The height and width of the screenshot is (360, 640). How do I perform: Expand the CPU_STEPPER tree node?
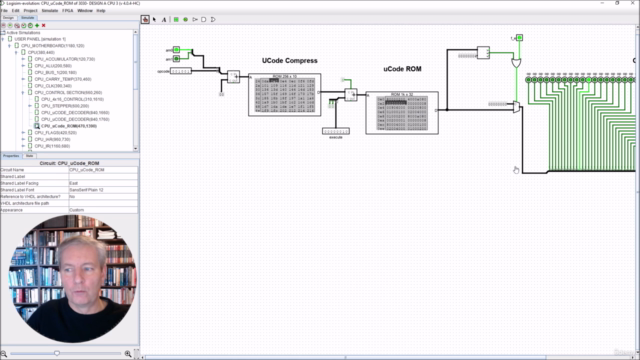pos(30,106)
